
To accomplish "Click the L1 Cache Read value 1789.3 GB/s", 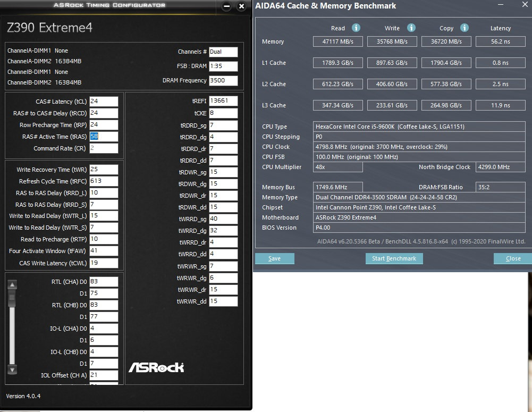I will pos(337,63).
